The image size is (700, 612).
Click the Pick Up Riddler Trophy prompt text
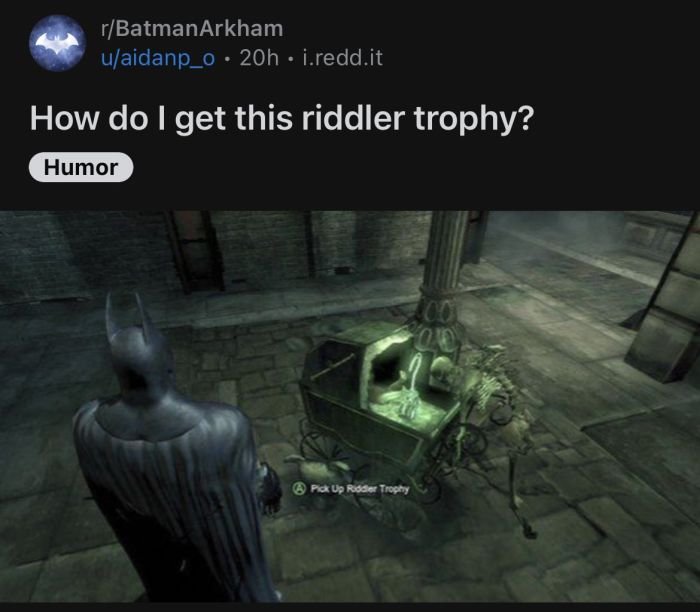click(360, 489)
